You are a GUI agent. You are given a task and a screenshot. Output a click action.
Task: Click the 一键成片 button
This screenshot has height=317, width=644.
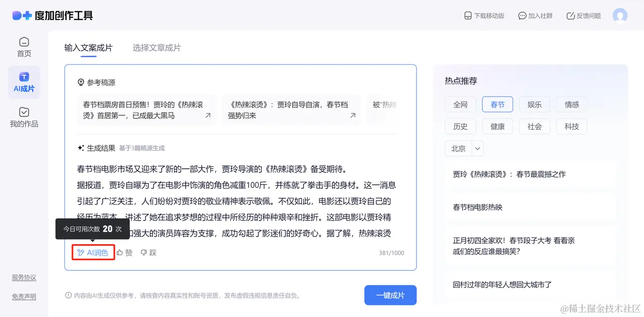tap(390, 295)
